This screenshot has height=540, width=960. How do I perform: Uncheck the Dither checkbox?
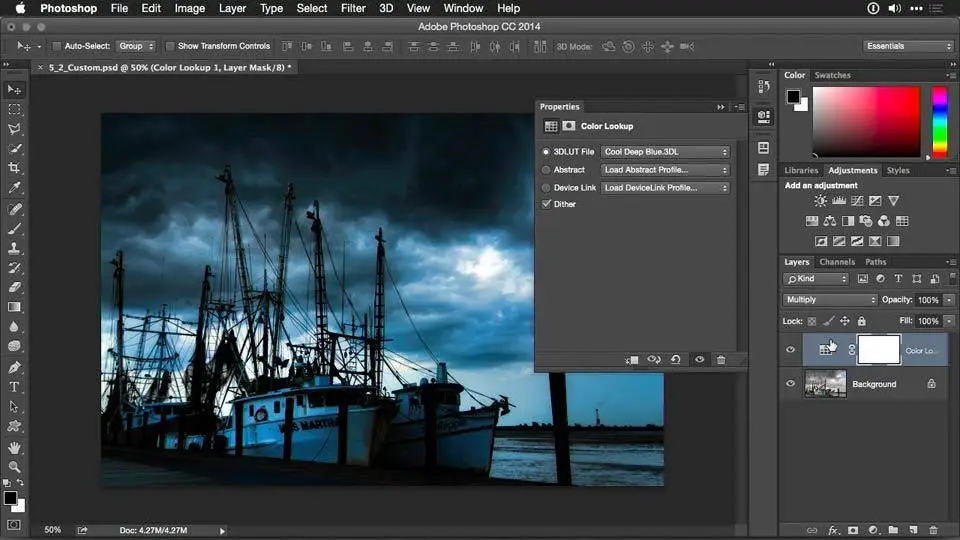546,204
